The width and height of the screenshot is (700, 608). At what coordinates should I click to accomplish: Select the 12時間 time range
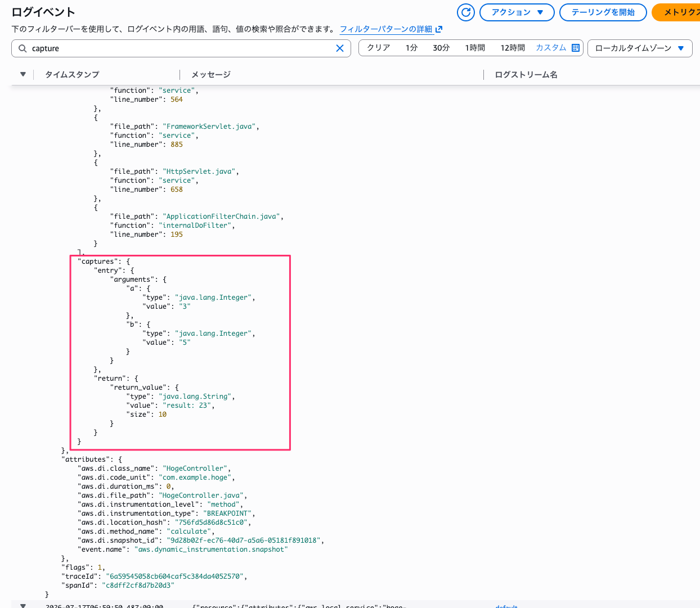pyautogui.click(x=513, y=48)
